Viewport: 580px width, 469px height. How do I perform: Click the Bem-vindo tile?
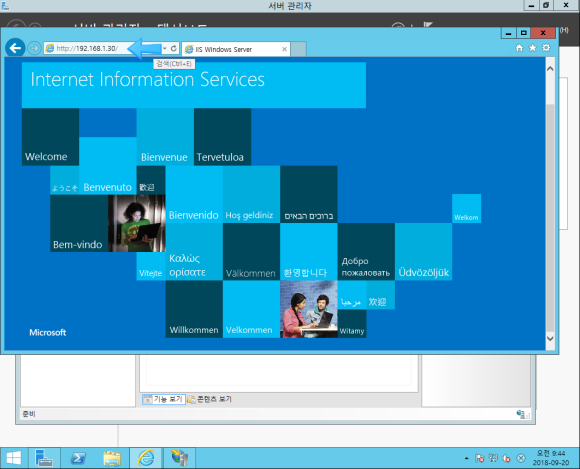click(79, 223)
